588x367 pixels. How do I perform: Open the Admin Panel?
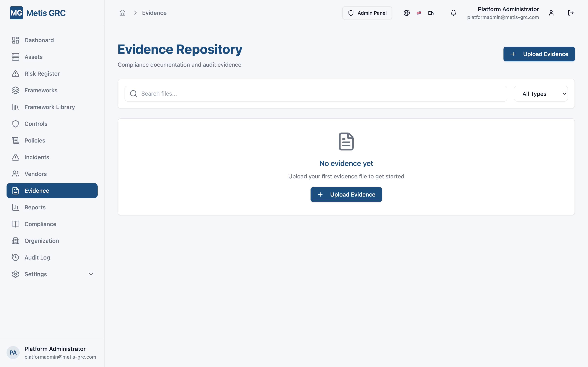pos(367,13)
